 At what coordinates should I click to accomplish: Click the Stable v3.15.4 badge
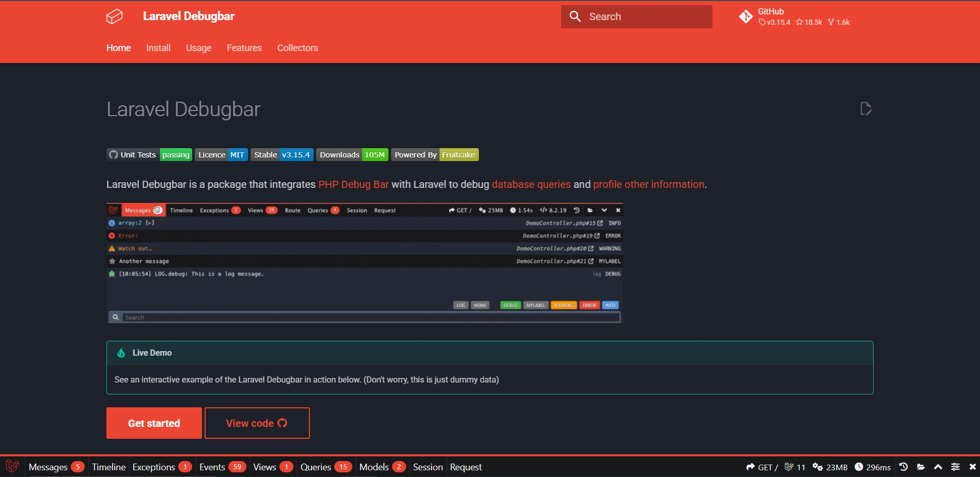[x=282, y=155]
